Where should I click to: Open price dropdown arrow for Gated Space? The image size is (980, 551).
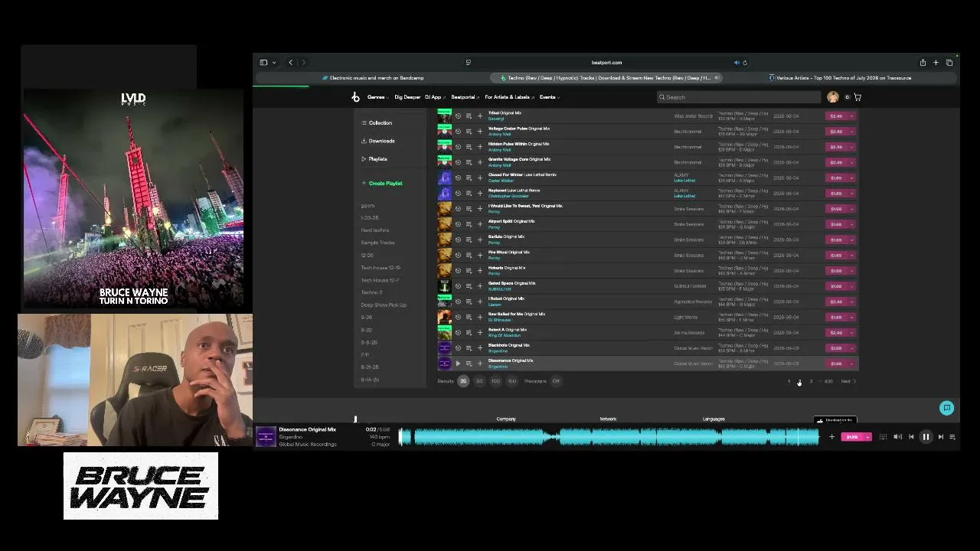click(x=851, y=286)
